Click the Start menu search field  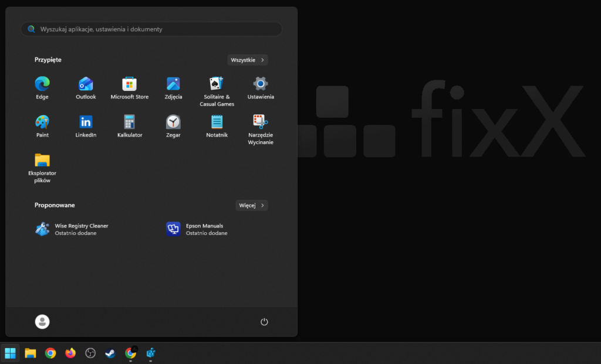(x=151, y=29)
